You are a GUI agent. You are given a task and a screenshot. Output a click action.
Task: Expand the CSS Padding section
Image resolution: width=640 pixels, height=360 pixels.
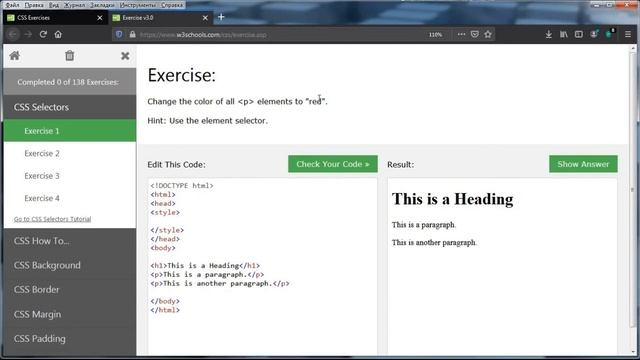click(x=70, y=339)
